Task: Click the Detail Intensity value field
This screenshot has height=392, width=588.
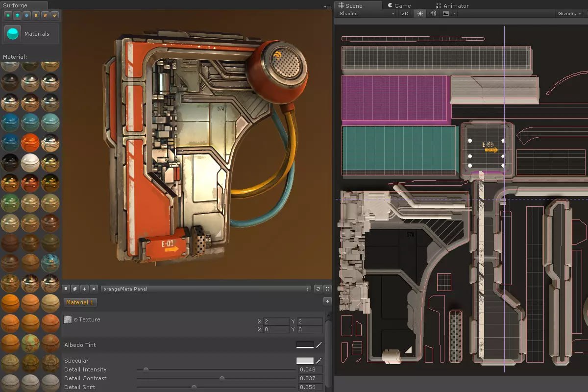Action: pos(310,369)
